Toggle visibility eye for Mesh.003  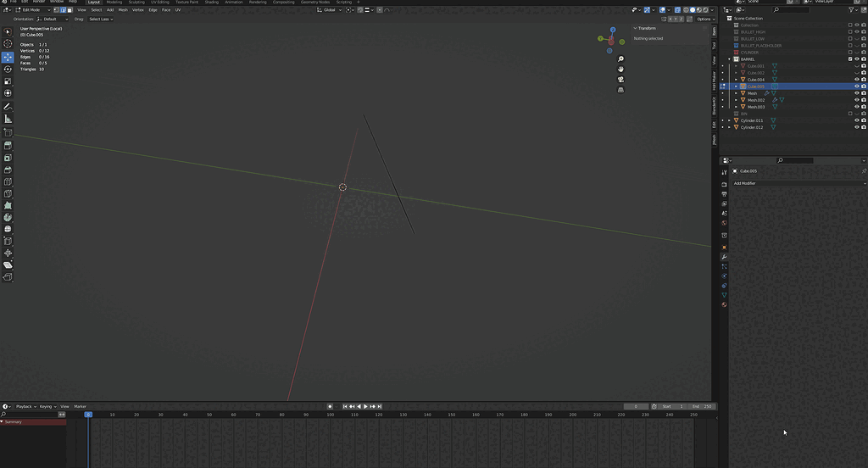[x=857, y=107]
